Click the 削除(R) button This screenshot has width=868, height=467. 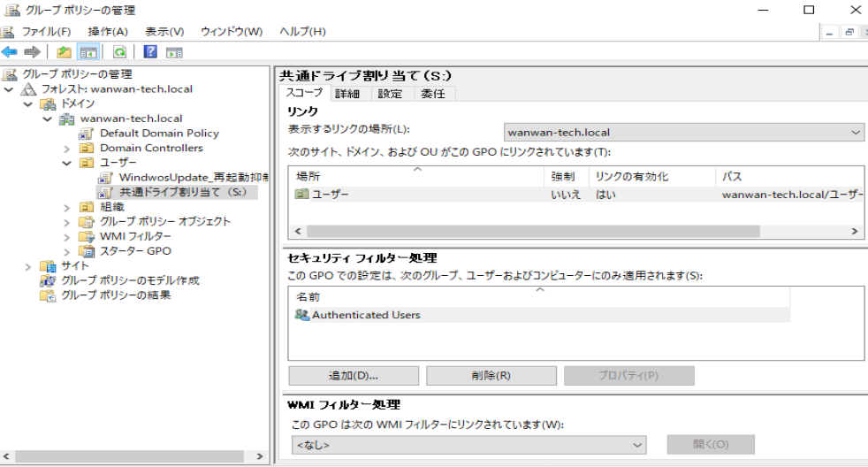click(491, 376)
